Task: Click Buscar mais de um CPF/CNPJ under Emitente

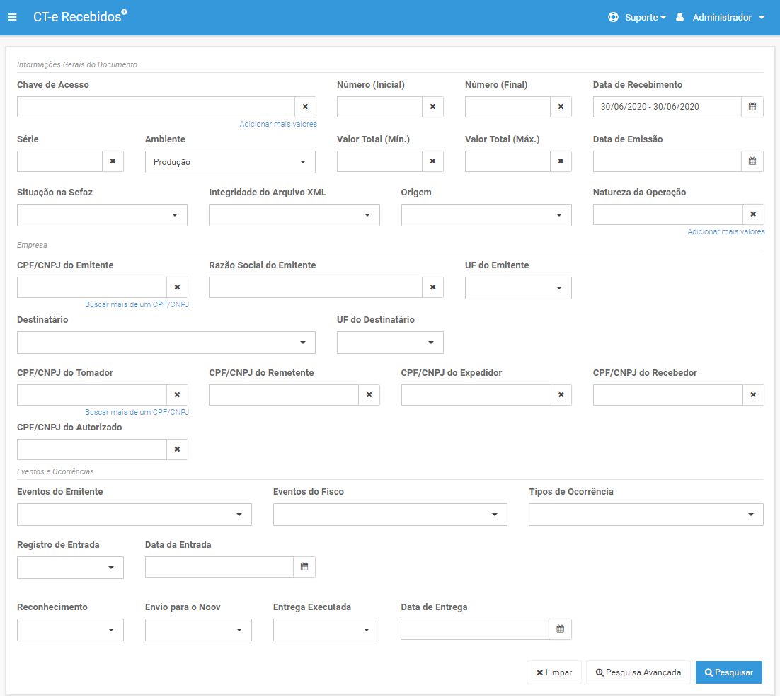Action: point(137,304)
